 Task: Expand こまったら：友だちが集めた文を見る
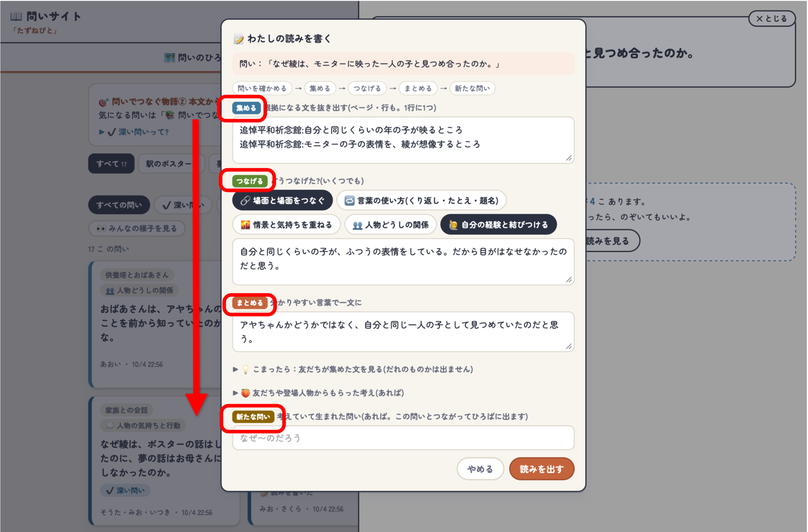[x=353, y=369]
